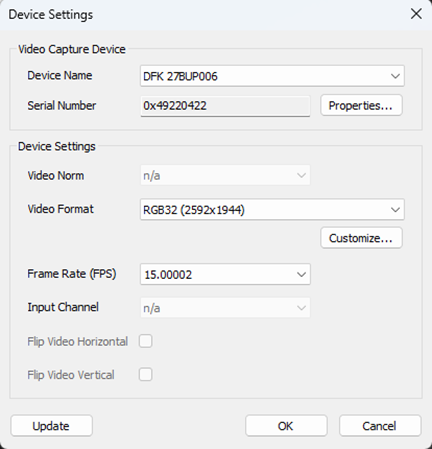Click the Input Channel n/a dropdown
This screenshot has width=432, height=449.
(225, 308)
